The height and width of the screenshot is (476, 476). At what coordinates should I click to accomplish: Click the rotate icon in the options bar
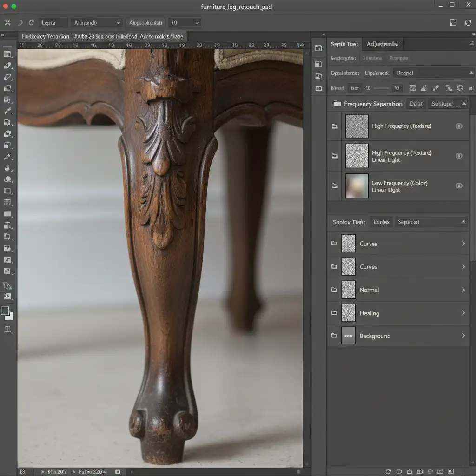(31, 22)
